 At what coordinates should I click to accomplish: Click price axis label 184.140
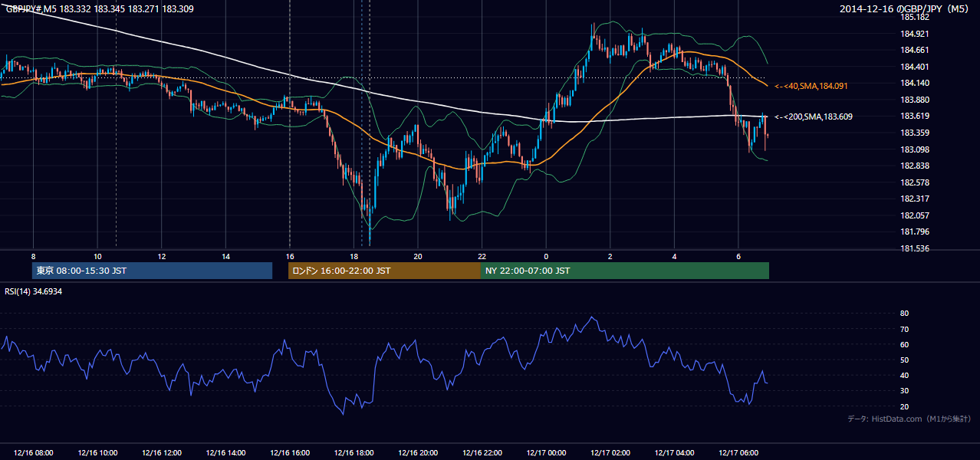(914, 83)
